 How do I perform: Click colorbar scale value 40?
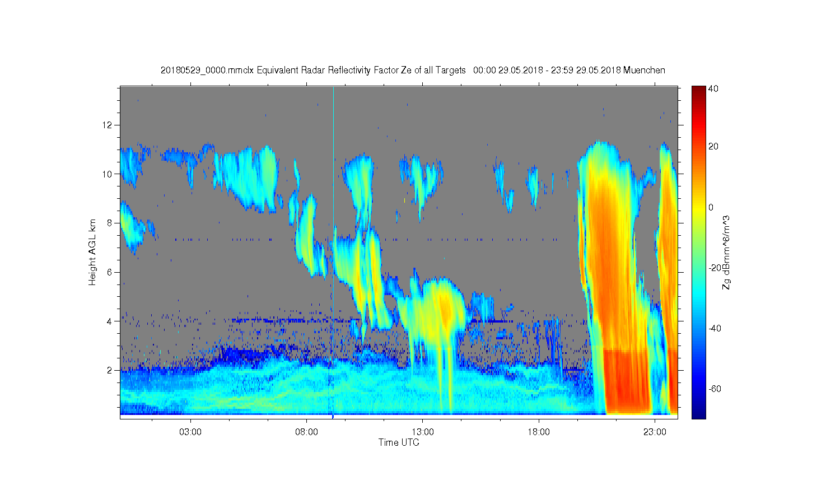click(713, 88)
